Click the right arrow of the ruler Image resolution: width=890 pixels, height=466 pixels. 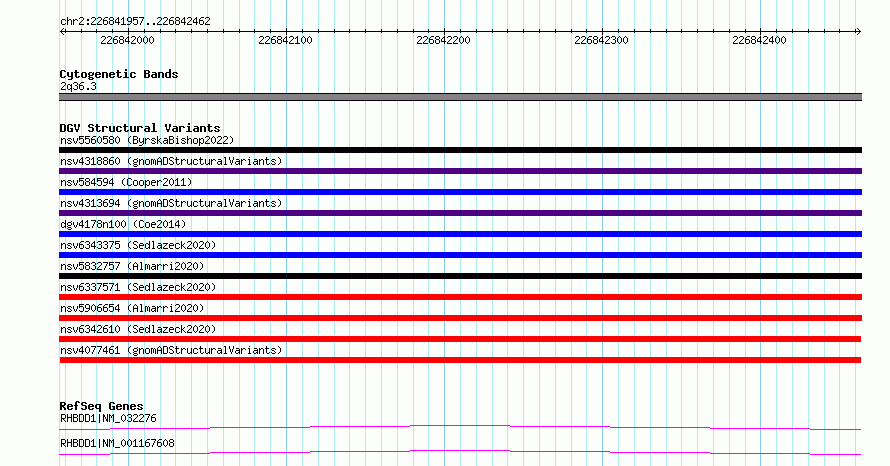(x=859, y=32)
